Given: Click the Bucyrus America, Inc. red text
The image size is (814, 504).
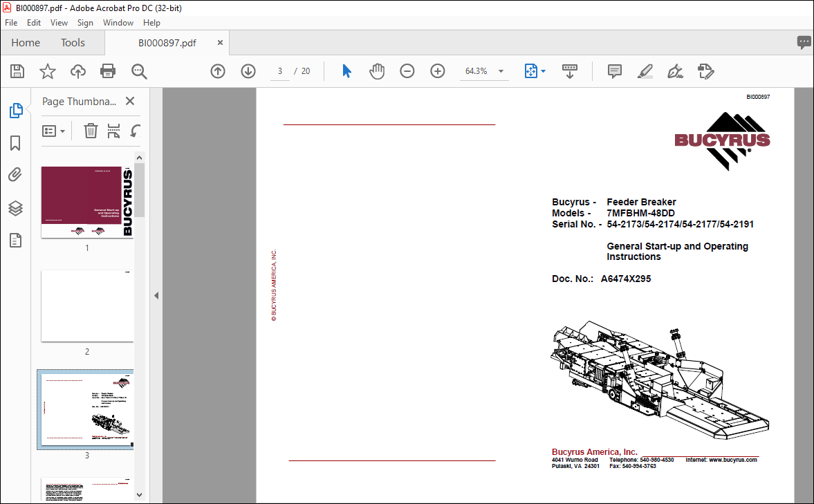Looking at the screenshot, I should (594, 452).
